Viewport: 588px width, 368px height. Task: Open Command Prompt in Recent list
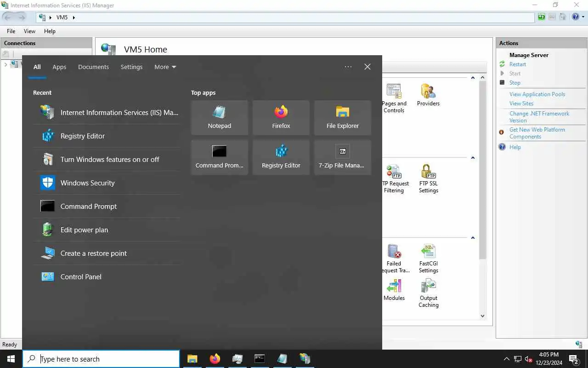tap(106, 206)
